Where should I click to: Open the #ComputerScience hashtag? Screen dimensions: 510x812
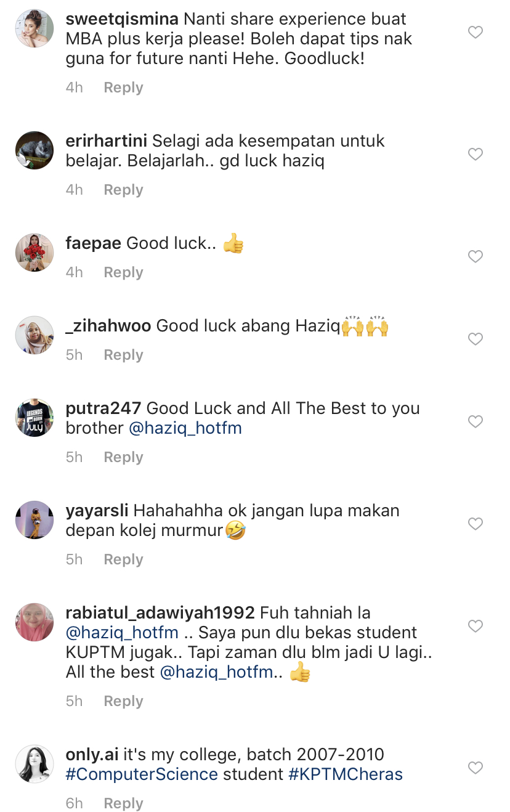point(142,774)
